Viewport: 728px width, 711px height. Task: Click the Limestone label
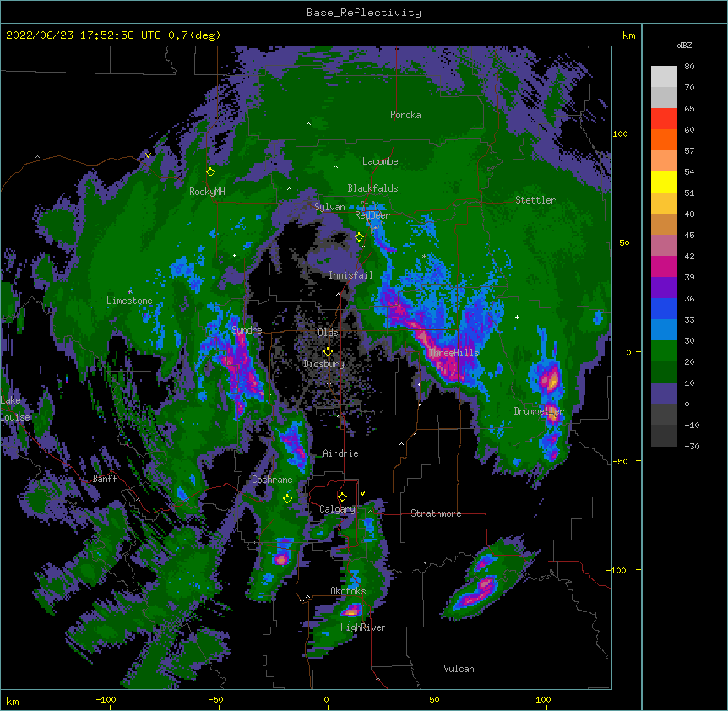[x=129, y=301]
